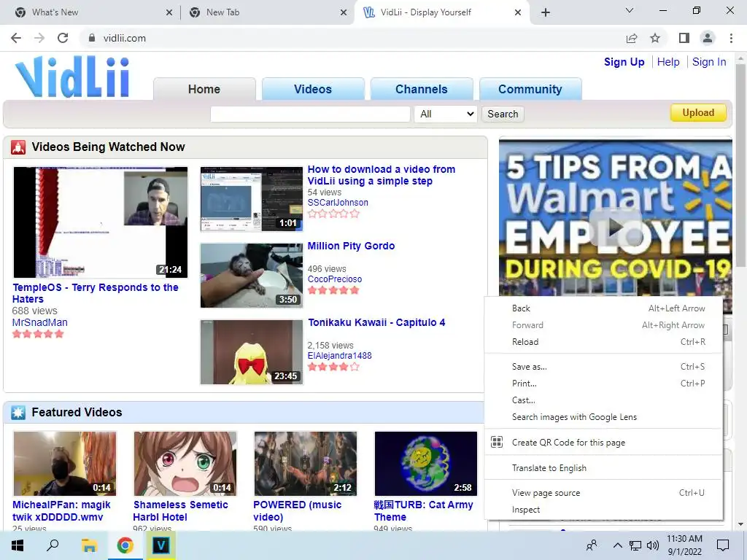Follow the Sign Up link

(624, 62)
